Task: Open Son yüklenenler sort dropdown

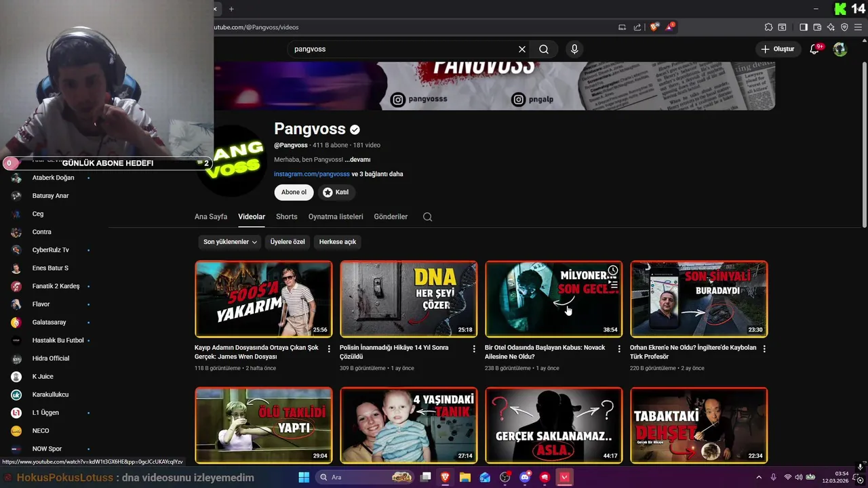Action: pyautogui.click(x=231, y=242)
